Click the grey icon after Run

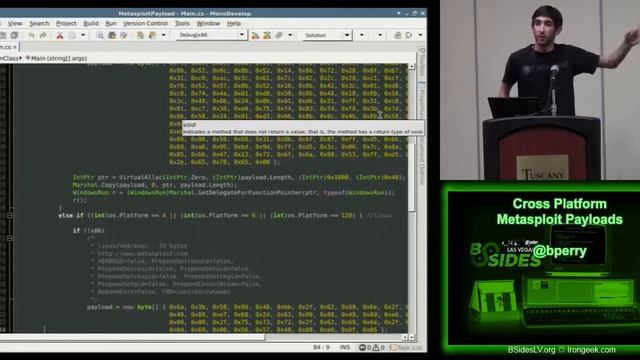[279, 36]
